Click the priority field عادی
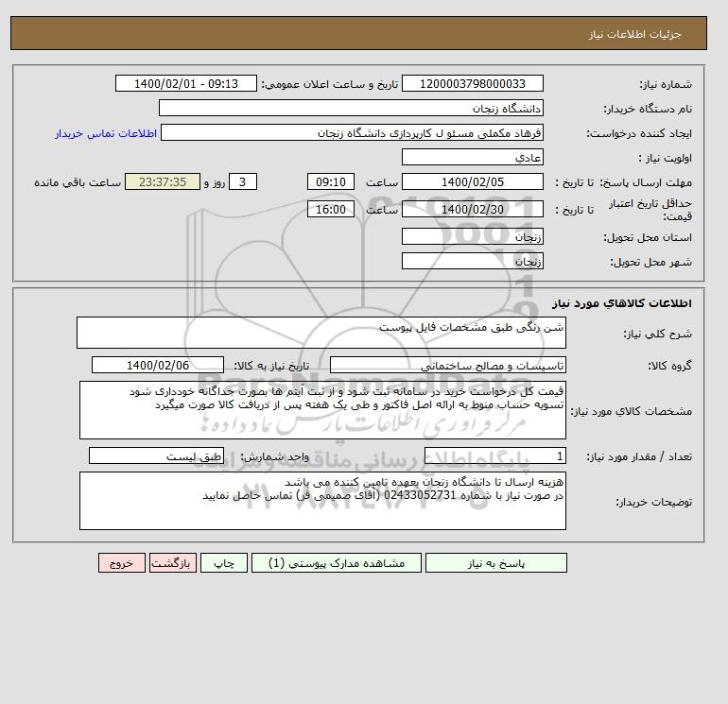This screenshot has width=728, height=704. click(472, 157)
